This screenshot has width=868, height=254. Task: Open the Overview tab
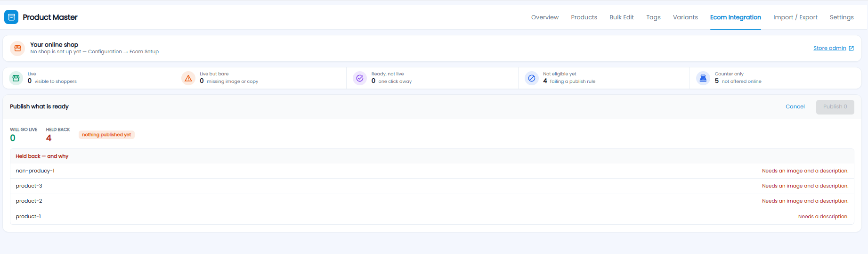click(x=545, y=17)
